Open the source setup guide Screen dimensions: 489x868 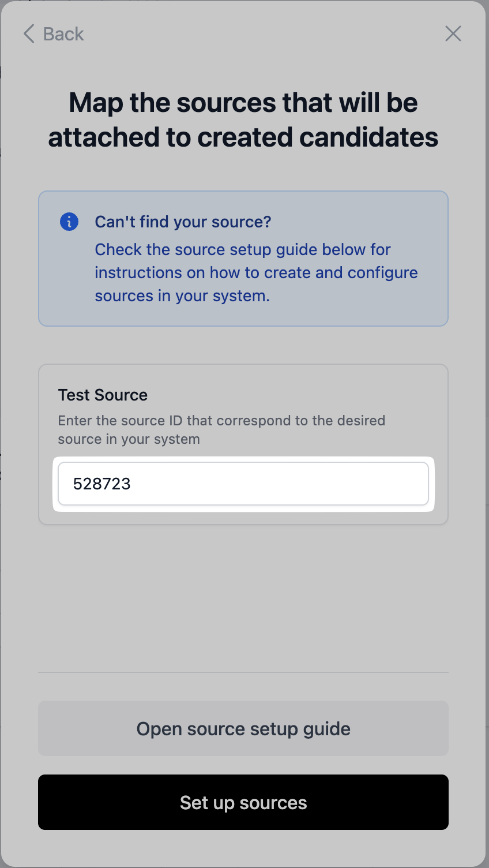(x=243, y=728)
